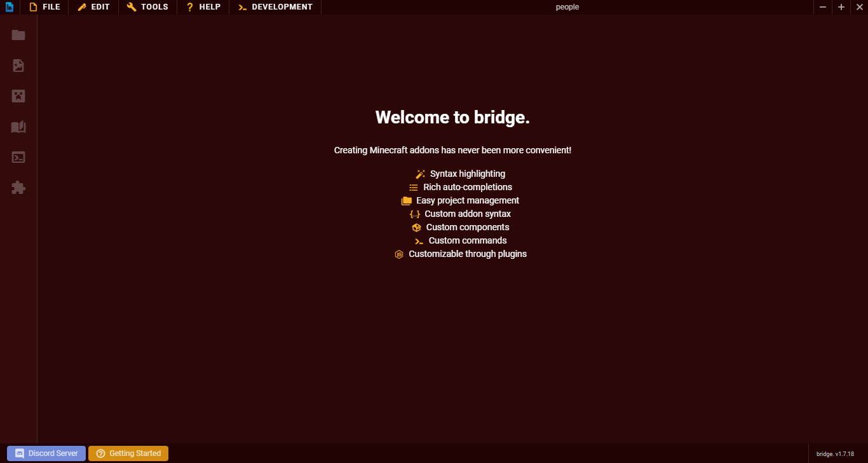Open the HELP menu
Image resolution: width=868 pixels, height=463 pixels.
point(203,7)
